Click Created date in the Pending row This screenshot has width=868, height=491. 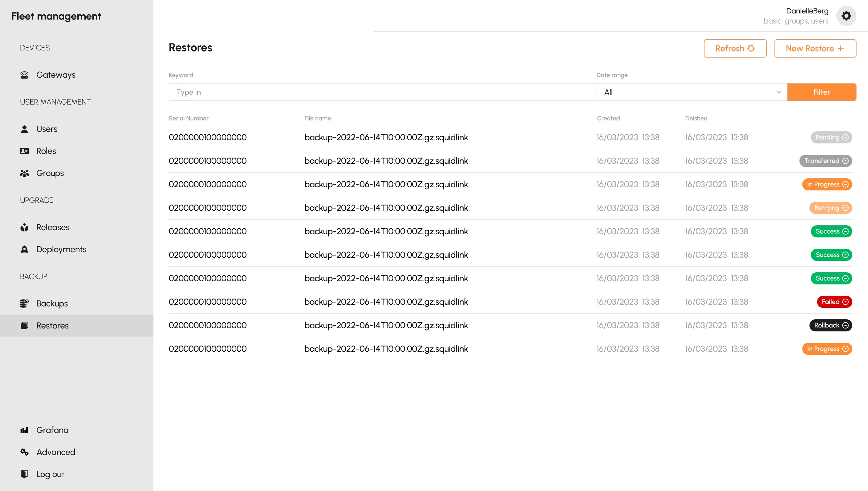point(628,137)
